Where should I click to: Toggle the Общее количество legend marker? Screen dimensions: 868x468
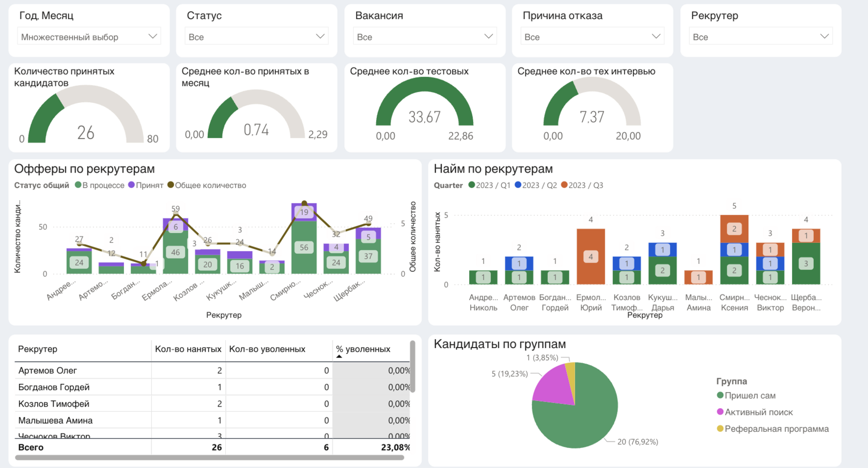pyautogui.click(x=171, y=185)
